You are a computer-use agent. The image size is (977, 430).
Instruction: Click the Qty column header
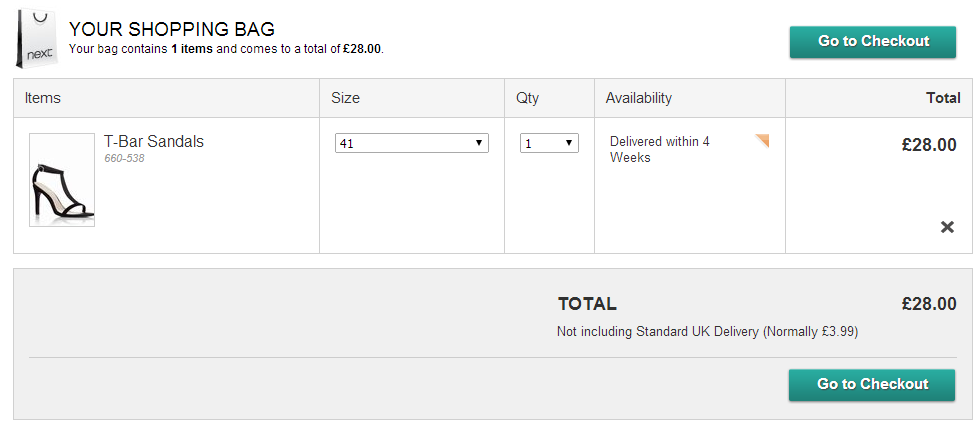(x=527, y=98)
